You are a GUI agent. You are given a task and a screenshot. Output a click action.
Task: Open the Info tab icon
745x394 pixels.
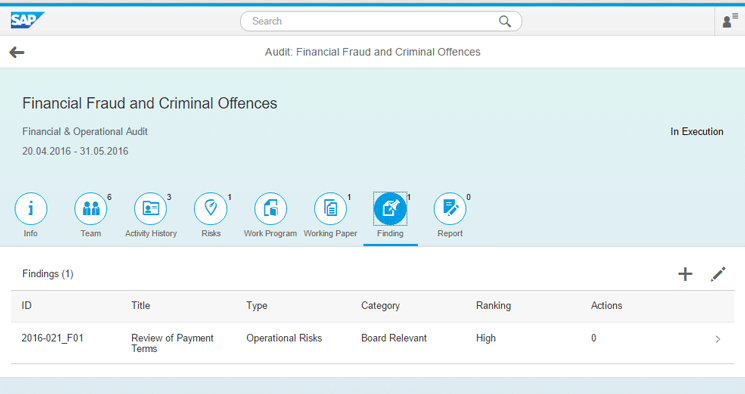coord(31,209)
